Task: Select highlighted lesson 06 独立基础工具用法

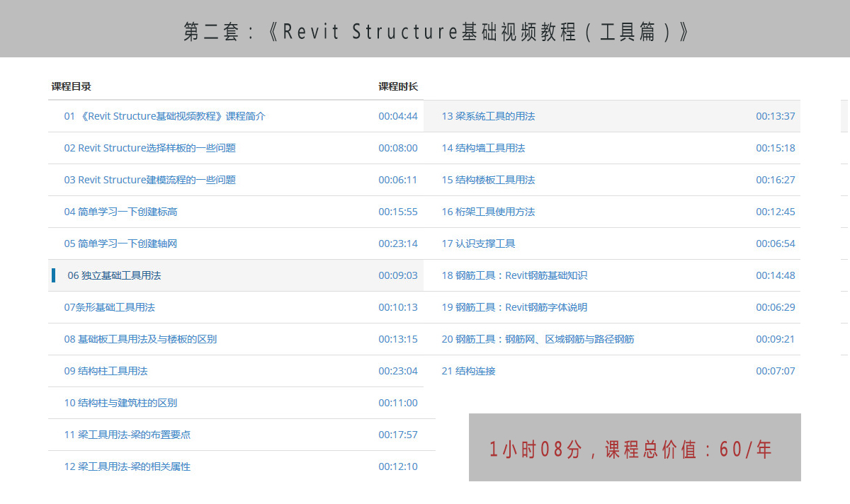Action: pos(114,275)
